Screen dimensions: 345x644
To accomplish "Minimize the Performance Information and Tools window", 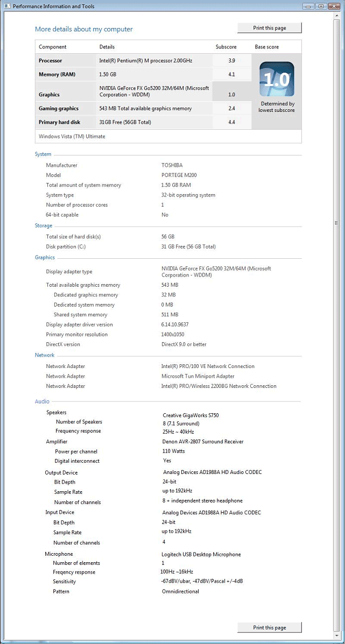I will click(307, 6).
